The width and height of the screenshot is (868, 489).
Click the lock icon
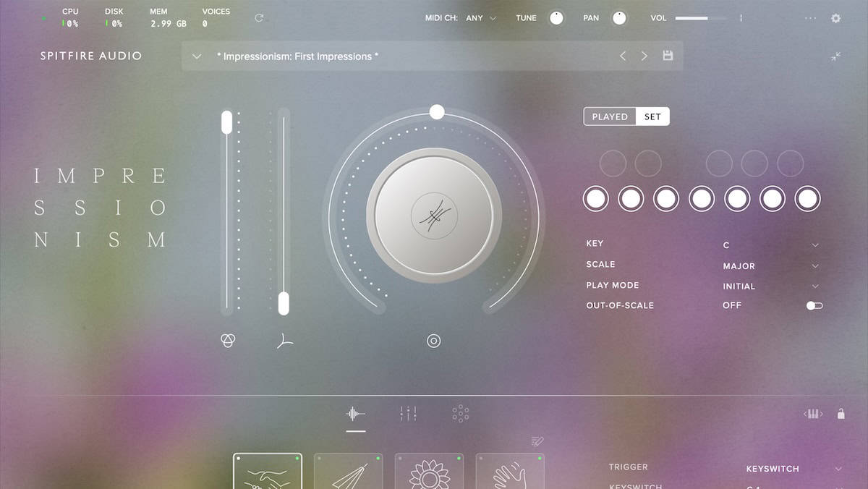click(x=841, y=414)
